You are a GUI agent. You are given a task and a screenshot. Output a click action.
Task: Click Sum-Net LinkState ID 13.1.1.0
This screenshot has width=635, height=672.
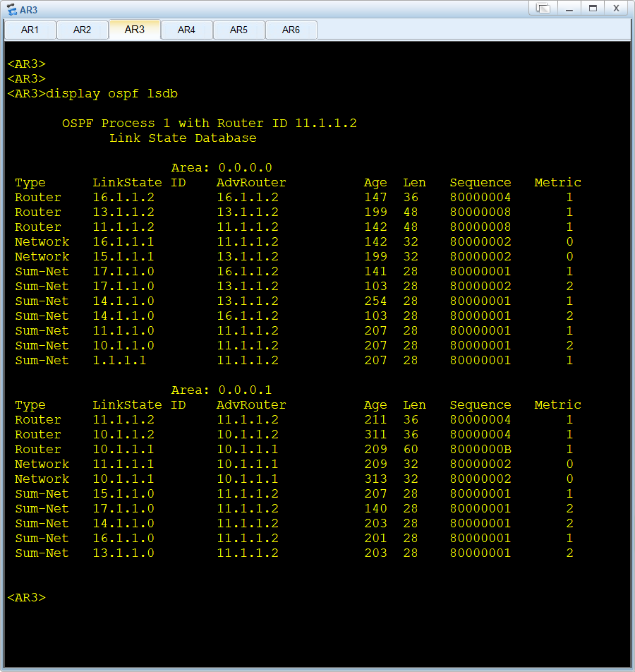[x=124, y=553]
